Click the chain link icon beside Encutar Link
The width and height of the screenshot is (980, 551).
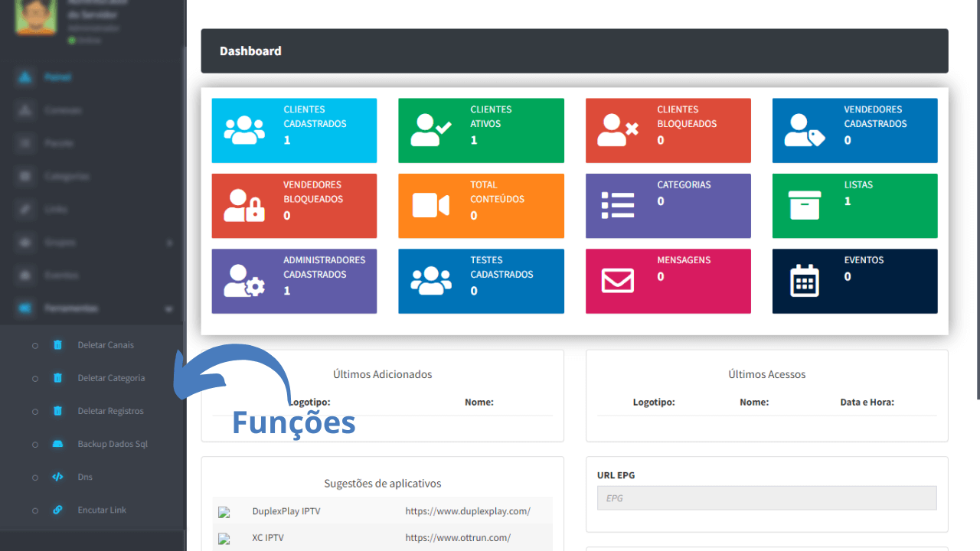[x=57, y=510]
